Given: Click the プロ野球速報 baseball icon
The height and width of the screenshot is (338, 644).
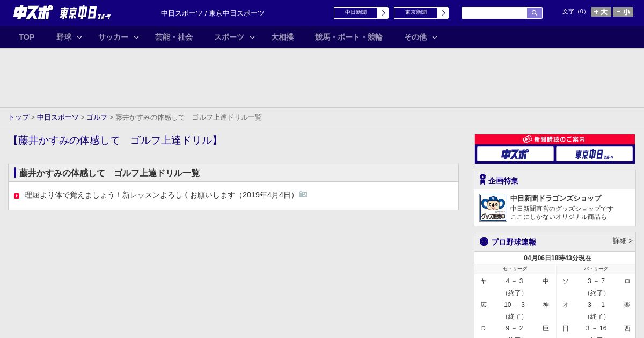Looking at the screenshot, I should pos(484,241).
